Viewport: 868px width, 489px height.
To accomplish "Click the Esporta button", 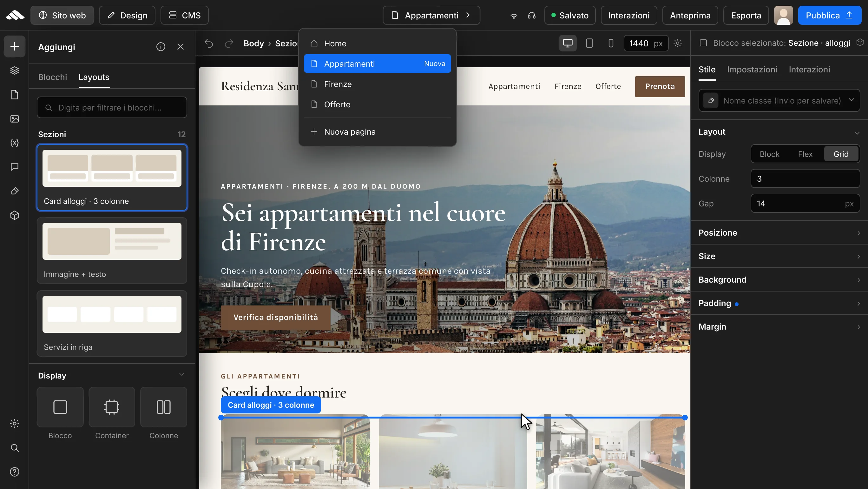I will (x=746, y=16).
